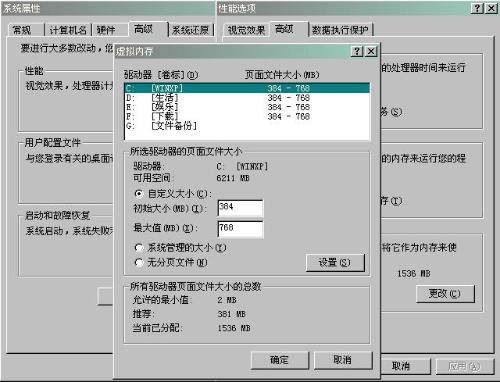Click 确定 in Virtual Memory dialog

click(279, 360)
